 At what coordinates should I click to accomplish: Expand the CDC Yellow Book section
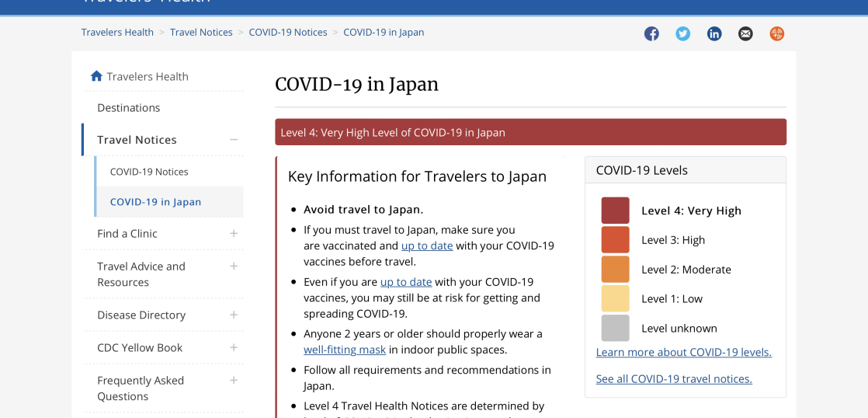(234, 347)
